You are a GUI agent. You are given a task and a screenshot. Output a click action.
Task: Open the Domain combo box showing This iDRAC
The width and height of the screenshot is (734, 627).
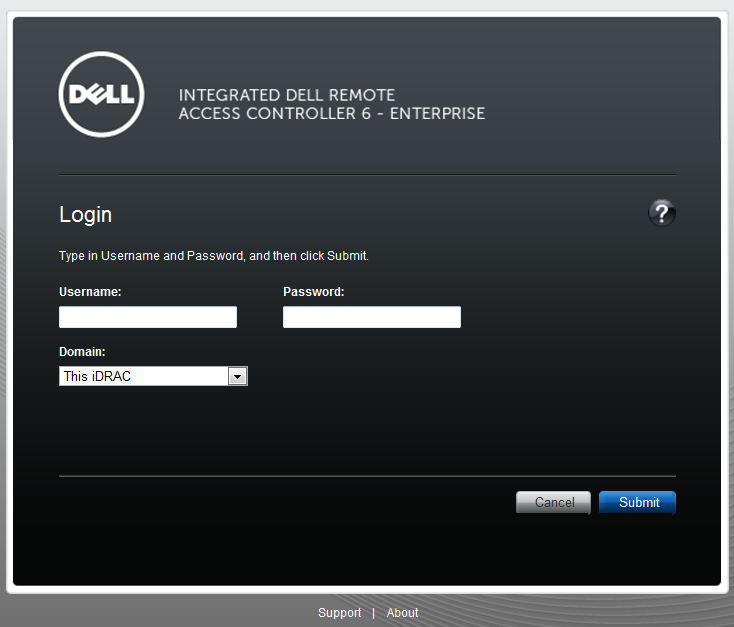click(x=154, y=376)
